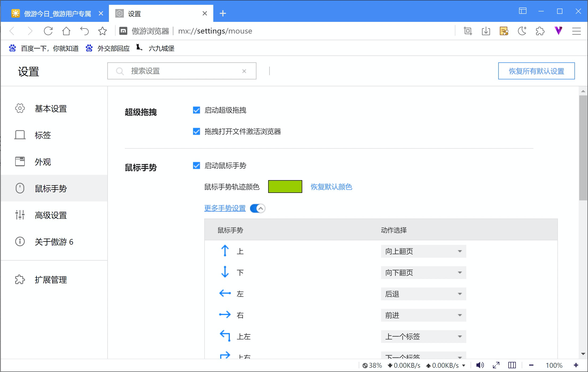Click the address bar mx://settings/mouse

tap(215, 31)
